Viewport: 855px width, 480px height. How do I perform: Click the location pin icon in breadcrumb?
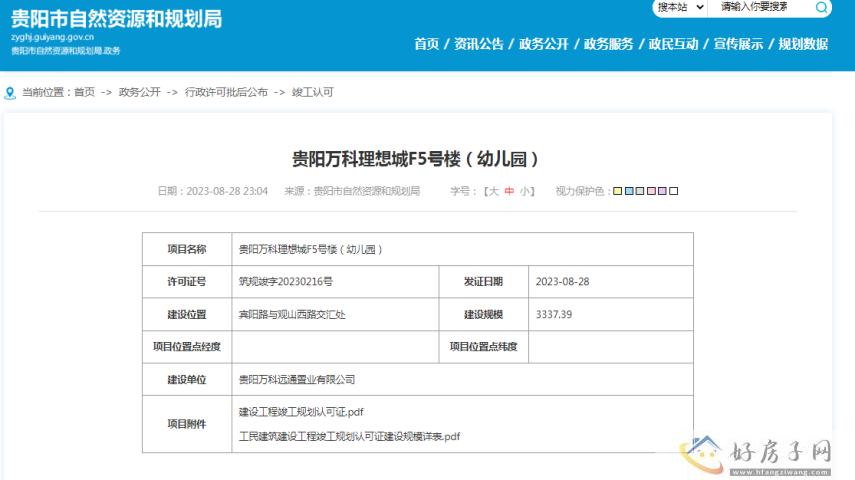[x=10, y=93]
